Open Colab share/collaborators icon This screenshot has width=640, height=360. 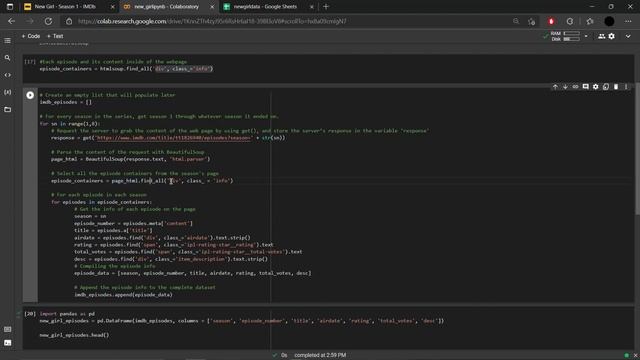(602, 36)
